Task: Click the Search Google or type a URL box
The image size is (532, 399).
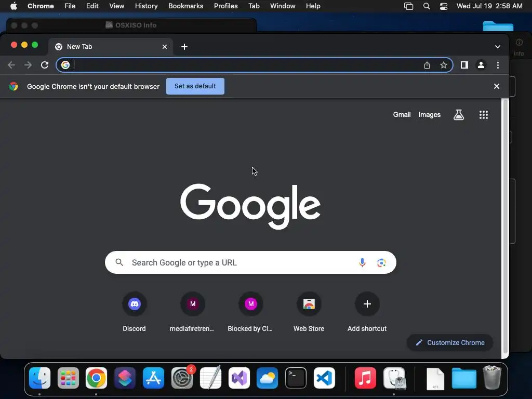Action: tap(250, 262)
